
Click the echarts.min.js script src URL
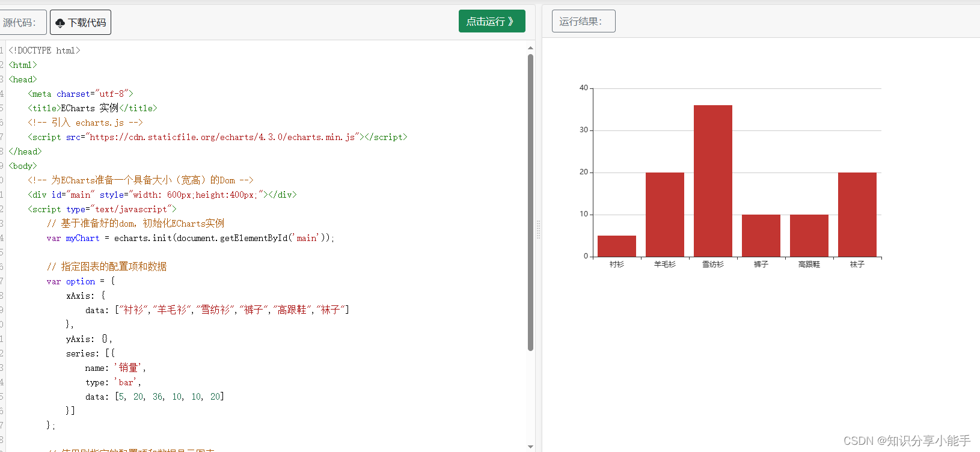[222, 137]
